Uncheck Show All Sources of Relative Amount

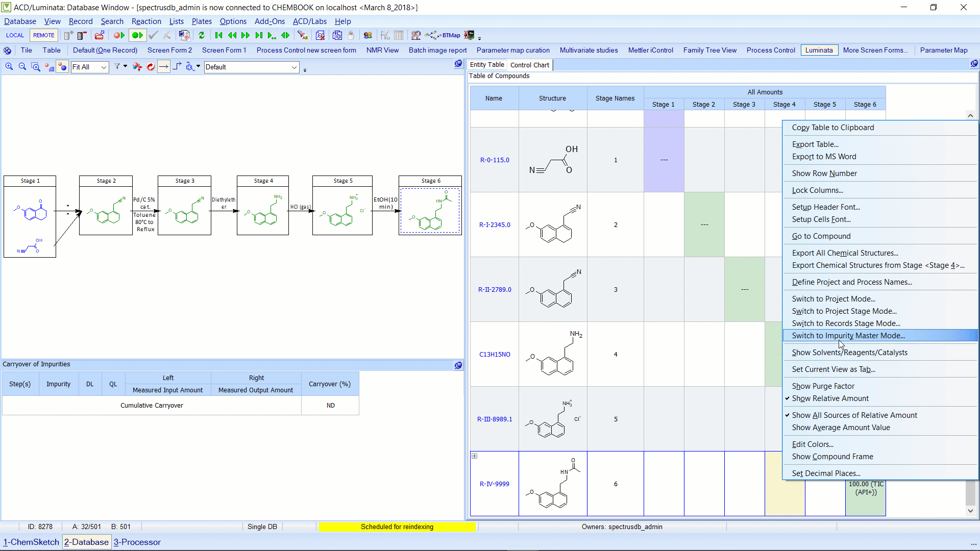[x=854, y=415]
